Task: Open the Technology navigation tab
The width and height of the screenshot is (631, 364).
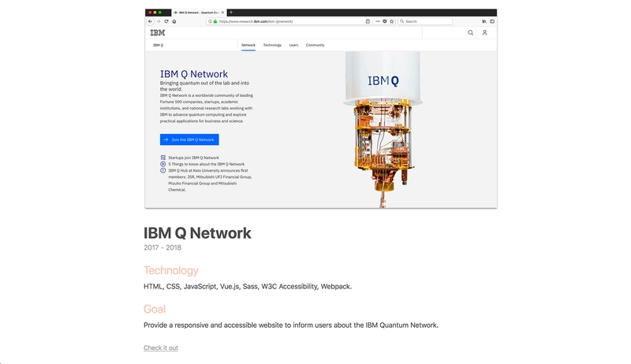Action: coord(272,45)
